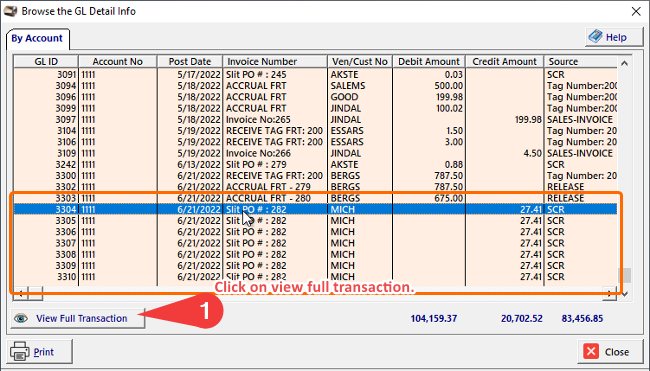The height and width of the screenshot is (371, 650).
Task: Click the Print button
Action: click(40, 352)
